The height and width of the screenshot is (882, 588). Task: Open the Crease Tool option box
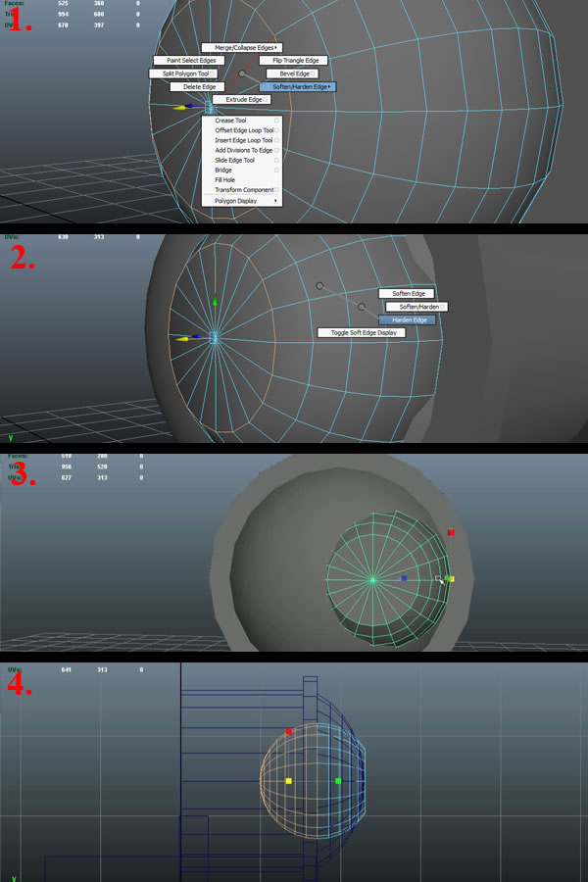(x=277, y=121)
